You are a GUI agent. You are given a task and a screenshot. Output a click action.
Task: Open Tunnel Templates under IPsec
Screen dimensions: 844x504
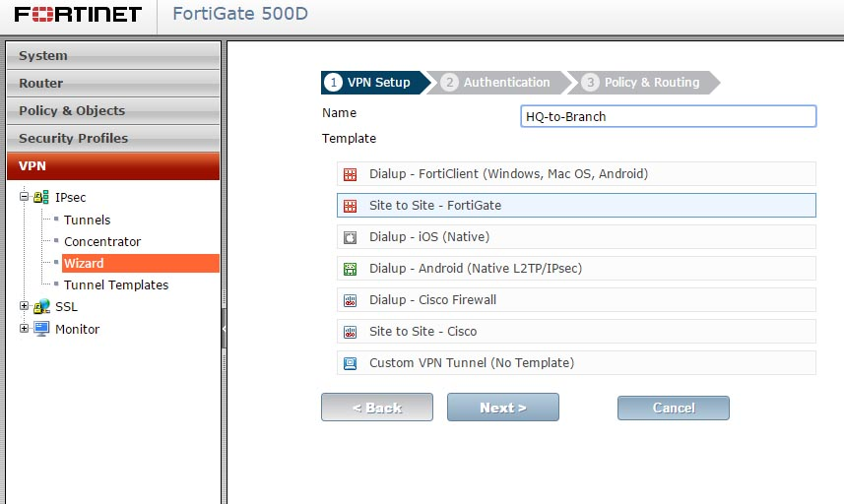click(x=116, y=285)
